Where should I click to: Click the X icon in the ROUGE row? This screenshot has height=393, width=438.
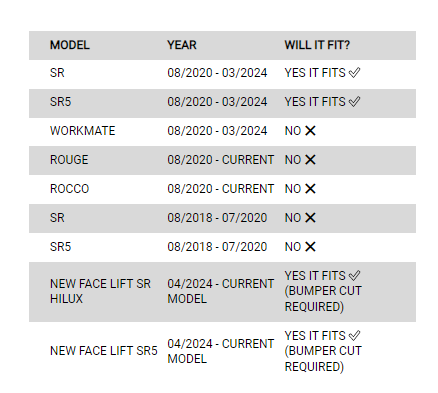pos(310,160)
